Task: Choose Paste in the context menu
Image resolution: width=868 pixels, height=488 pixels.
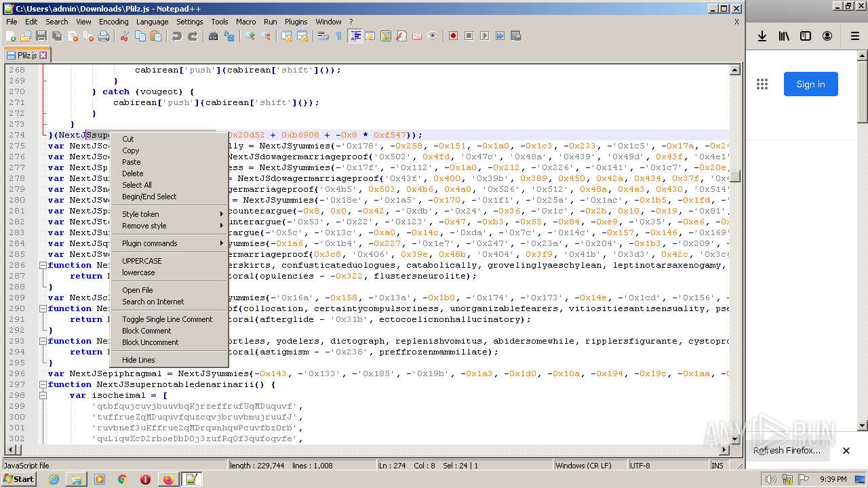Action: (x=169, y=162)
